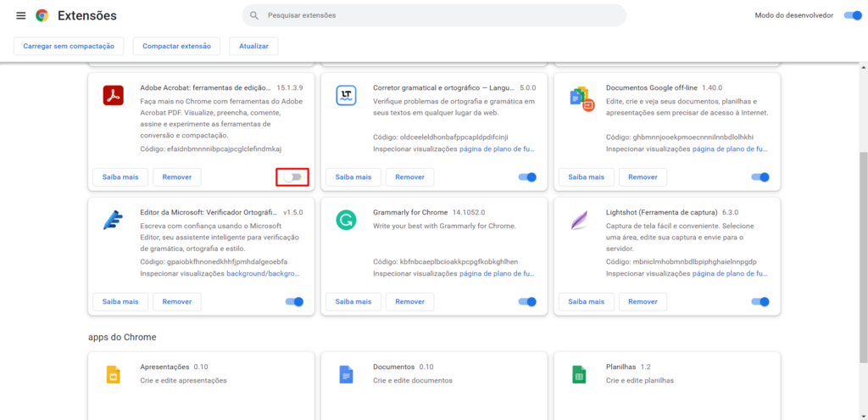The width and height of the screenshot is (868, 420).
Task: Click the Lightshot feather icon
Action: (580, 220)
